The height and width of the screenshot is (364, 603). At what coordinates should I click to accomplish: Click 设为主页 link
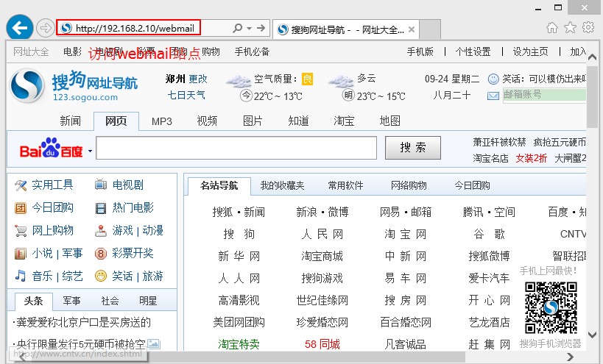coord(530,51)
